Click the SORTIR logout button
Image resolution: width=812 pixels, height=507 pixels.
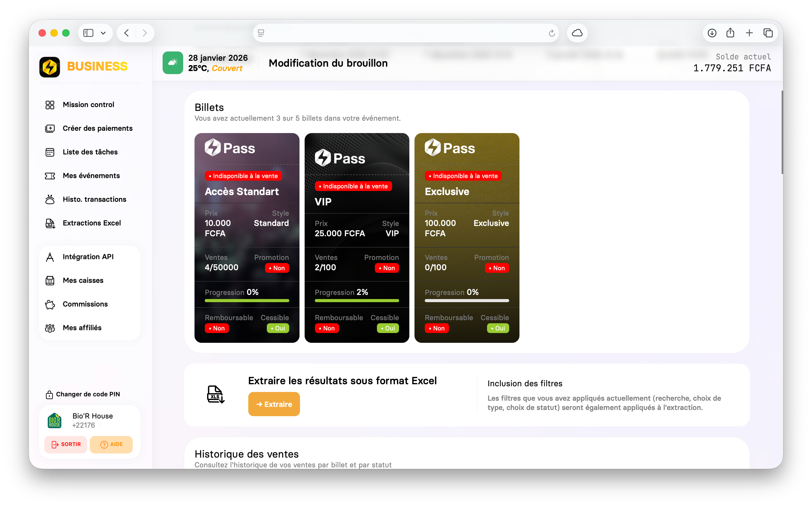click(x=66, y=444)
